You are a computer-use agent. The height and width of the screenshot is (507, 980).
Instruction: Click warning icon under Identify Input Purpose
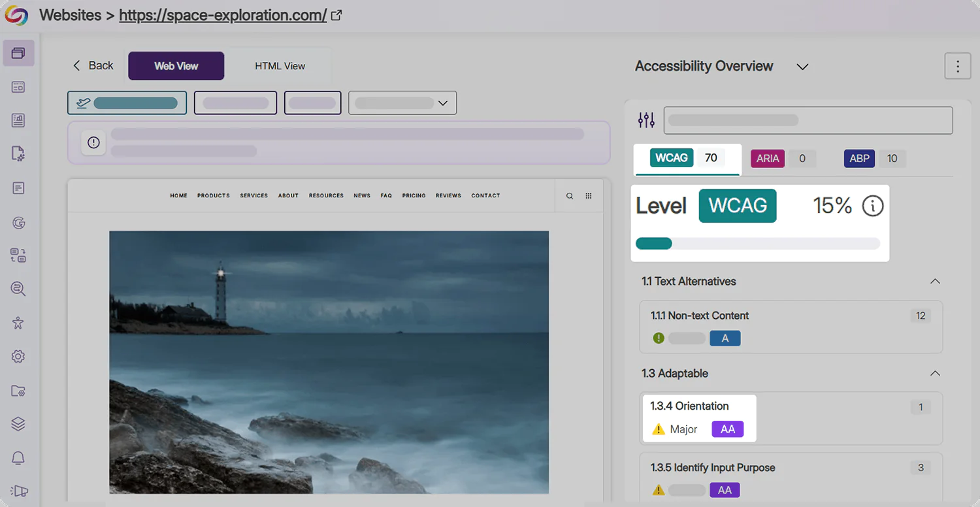(659, 489)
